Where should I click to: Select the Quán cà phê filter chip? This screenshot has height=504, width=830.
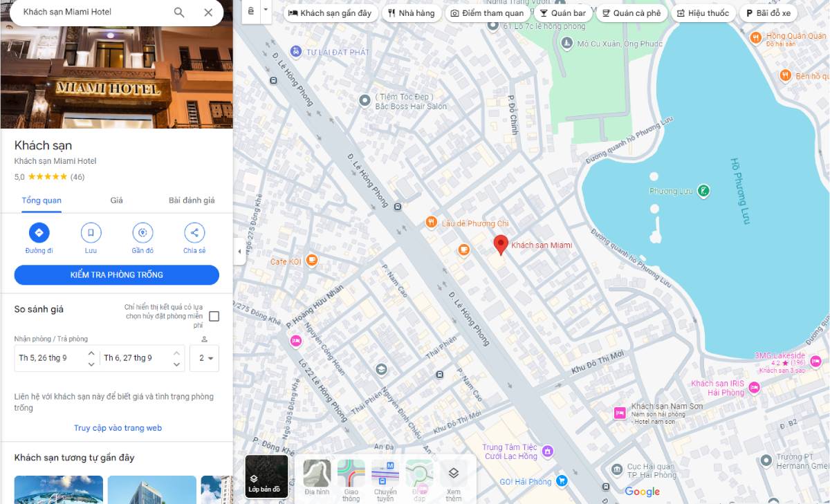(631, 13)
